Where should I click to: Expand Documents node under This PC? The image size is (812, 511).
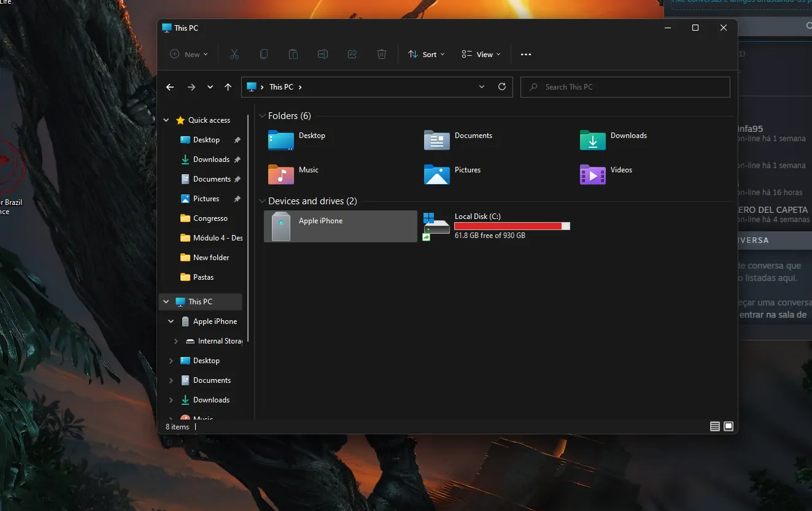[171, 380]
